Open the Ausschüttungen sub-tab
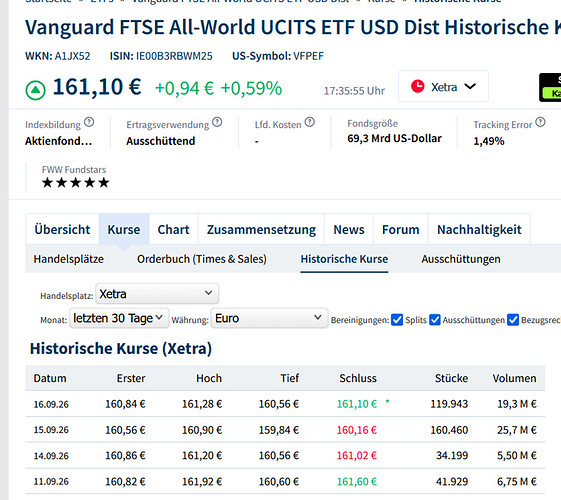 tap(461, 259)
